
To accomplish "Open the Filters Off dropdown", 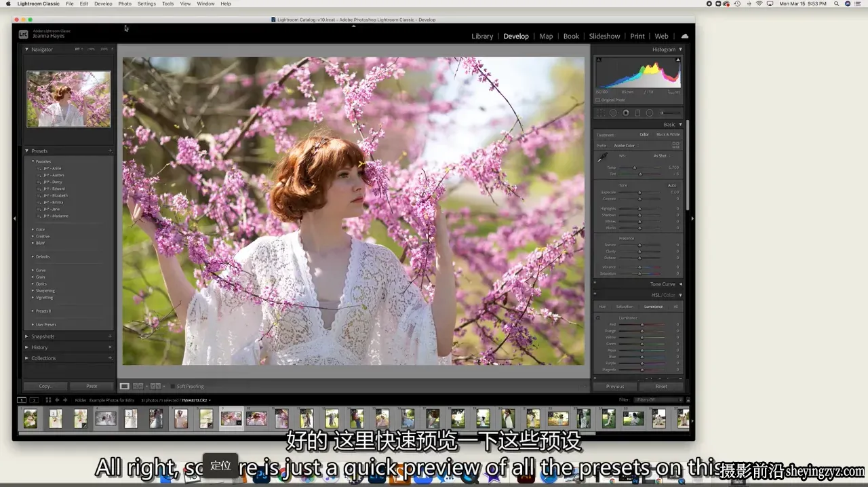I will (658, 400).
